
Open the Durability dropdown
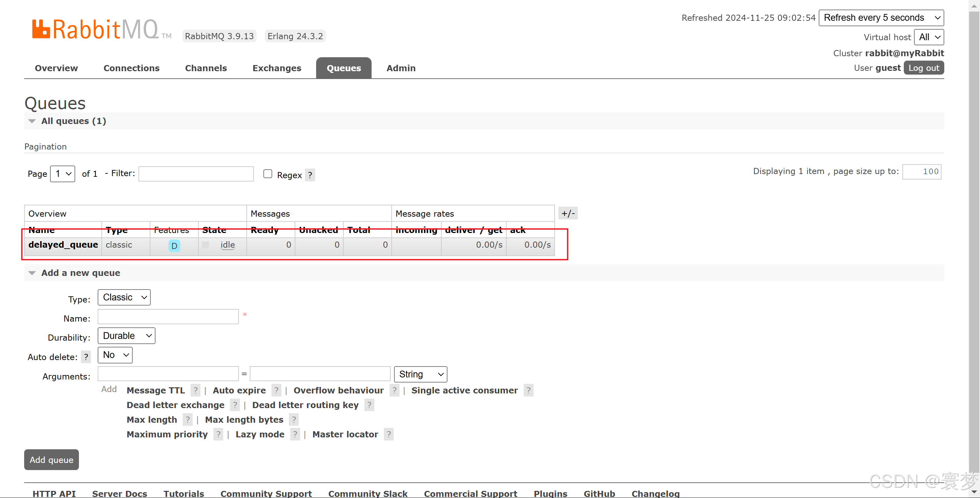click(x=126, y=336)
